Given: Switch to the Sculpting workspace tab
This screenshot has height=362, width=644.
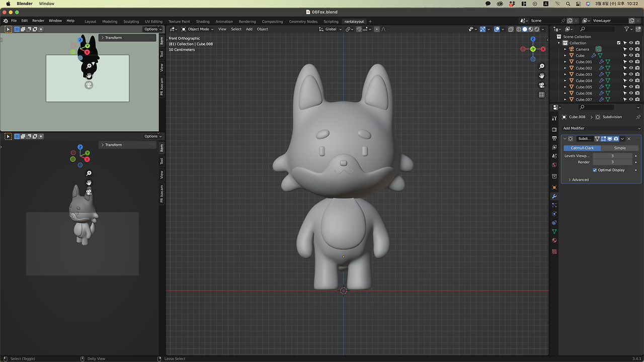Looking at the screenshot, I should [x=131, y=22].
